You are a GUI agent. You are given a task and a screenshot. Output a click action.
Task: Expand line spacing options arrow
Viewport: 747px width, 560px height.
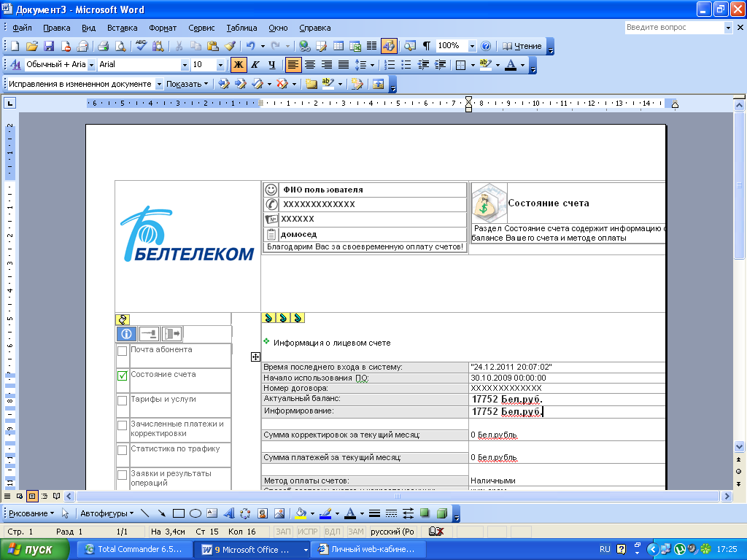point(372,65)
